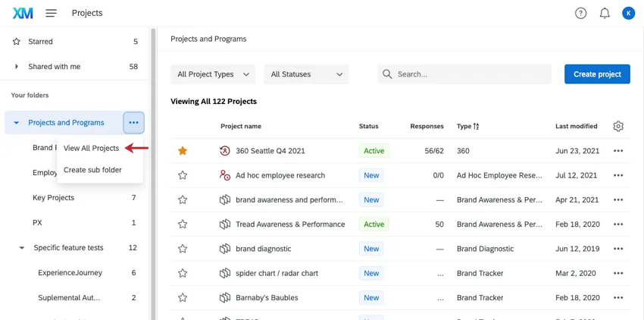Open the Tread Awareness & Performance project

point(290,224)
